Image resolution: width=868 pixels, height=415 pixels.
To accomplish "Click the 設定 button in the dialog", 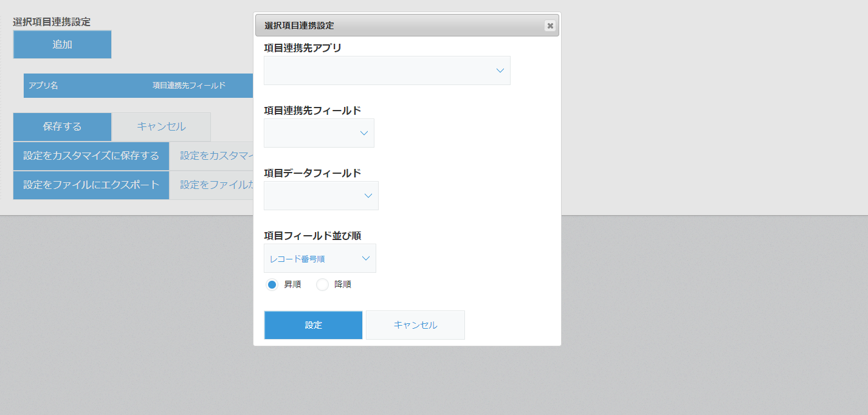I will [312, 324].
